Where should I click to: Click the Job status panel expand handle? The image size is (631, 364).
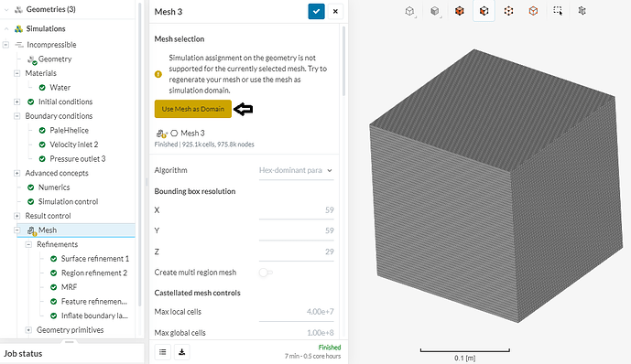click(x=70, y=342)
